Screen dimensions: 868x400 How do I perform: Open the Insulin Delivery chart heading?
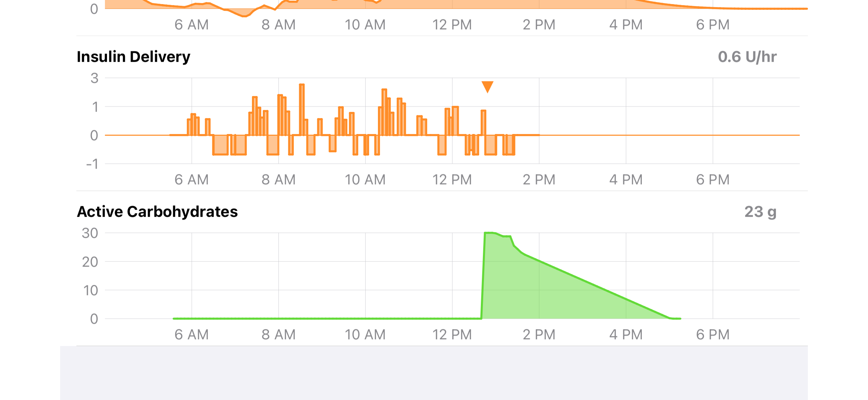pos(133,57)
